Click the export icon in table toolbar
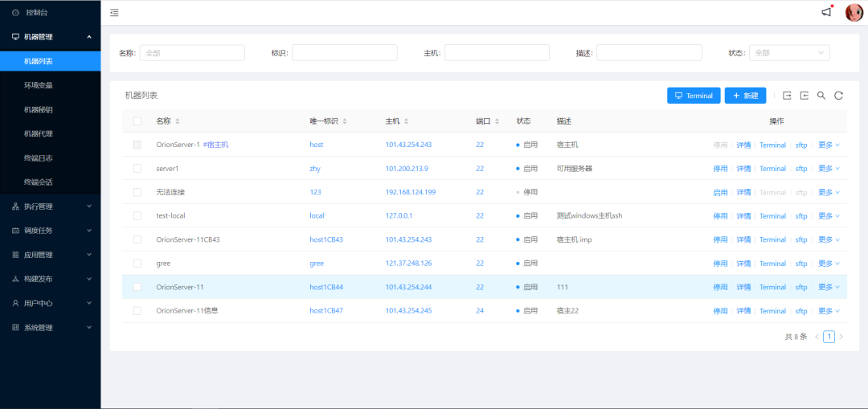The image size is (868, 409). tap(788, 96)
